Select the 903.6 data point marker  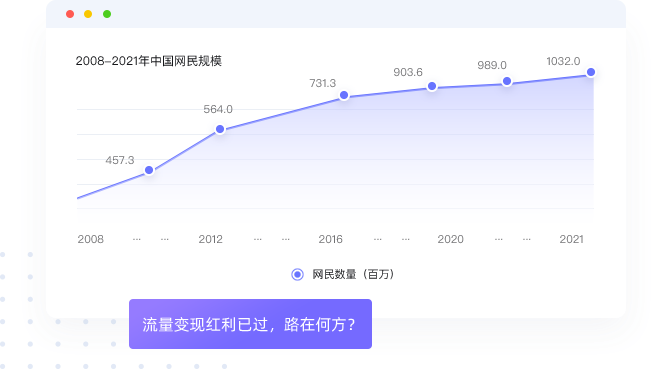point(432,86)
